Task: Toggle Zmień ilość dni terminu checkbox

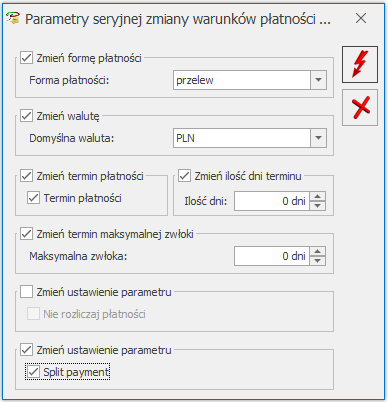Action: click(184, 176)
